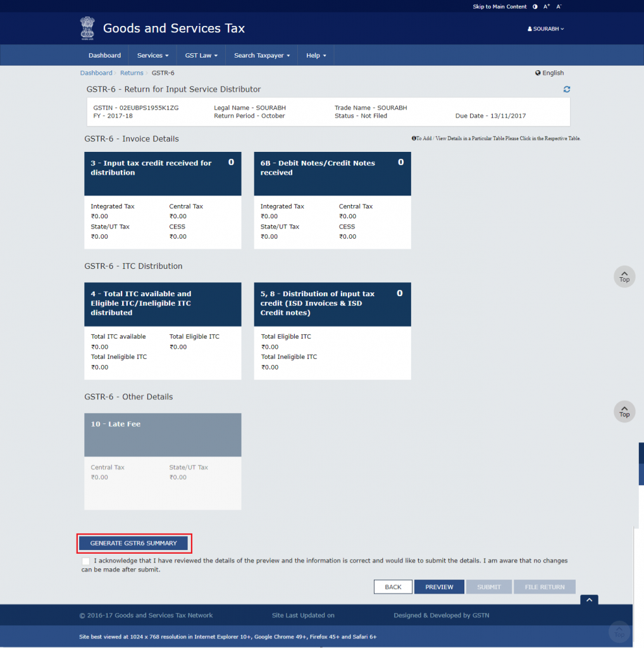
Task: Expand the Services menu
Action: click(x=152, y=56)
